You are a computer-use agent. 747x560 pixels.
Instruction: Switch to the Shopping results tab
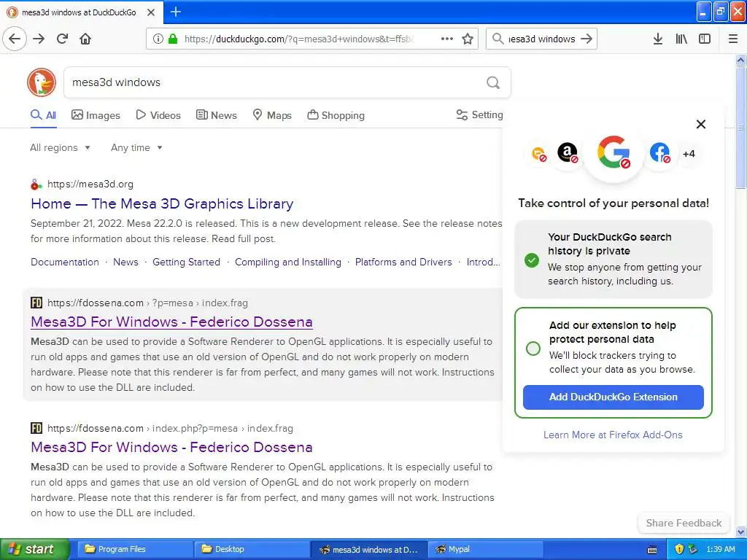pyautogui.click(x=336, y=115)
